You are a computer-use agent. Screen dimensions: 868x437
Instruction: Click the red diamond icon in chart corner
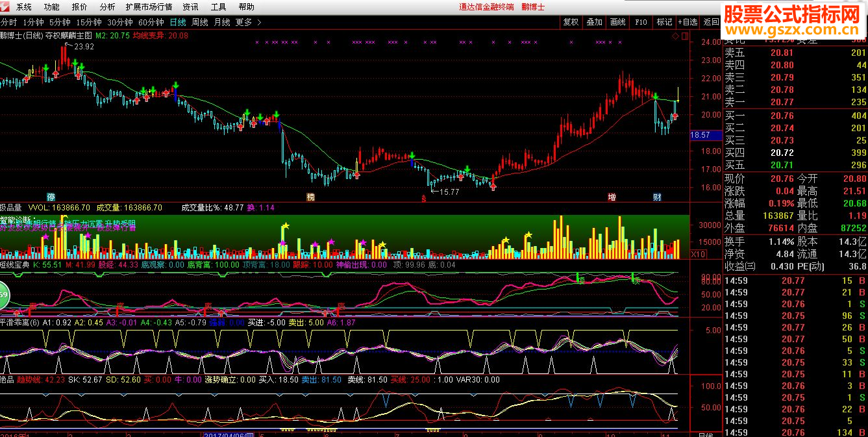(676, 36)
